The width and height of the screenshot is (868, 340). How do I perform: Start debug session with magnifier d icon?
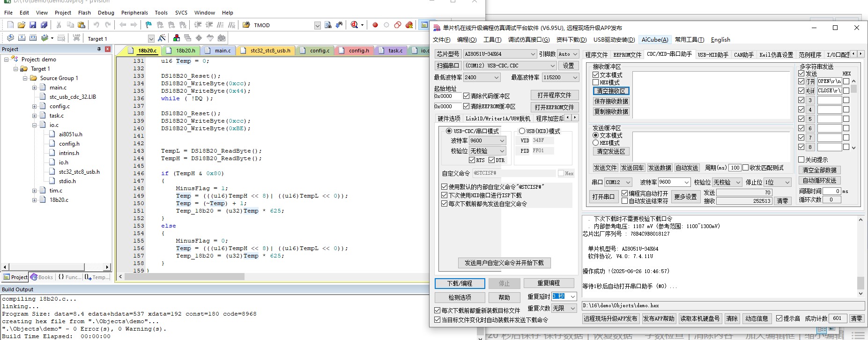tap(355, 25)
